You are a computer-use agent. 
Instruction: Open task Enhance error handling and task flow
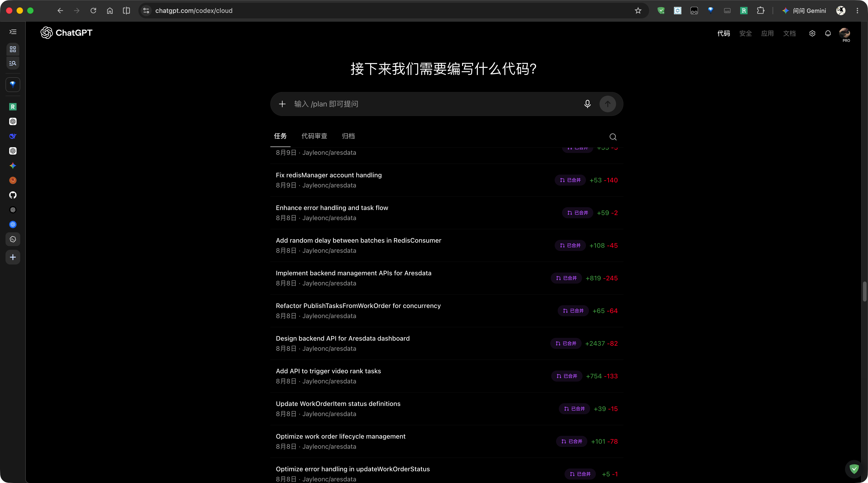pyautogui.click(x=447, y=213)
